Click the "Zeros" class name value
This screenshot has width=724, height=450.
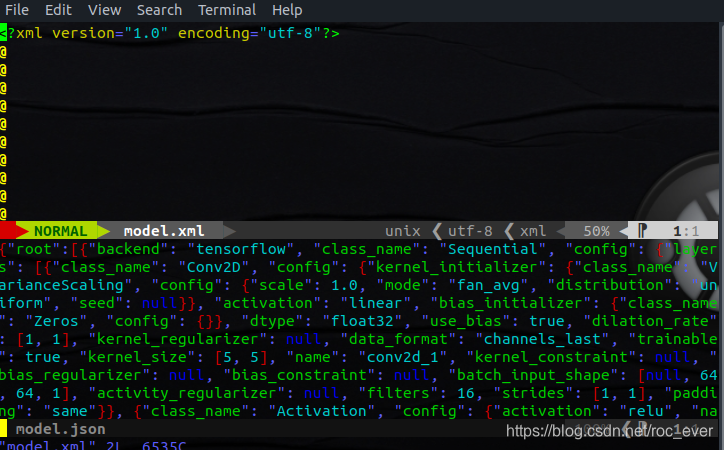[x=56, y=321]
